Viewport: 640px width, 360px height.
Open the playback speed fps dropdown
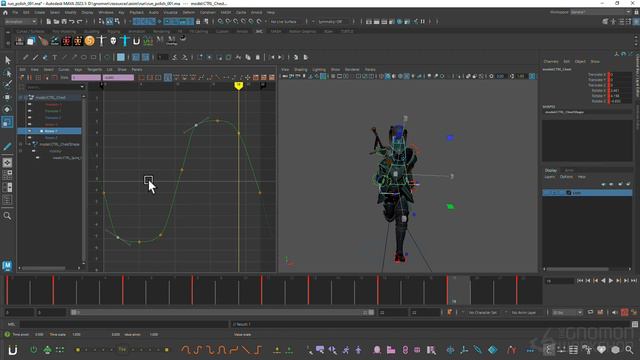coord(567,313)
